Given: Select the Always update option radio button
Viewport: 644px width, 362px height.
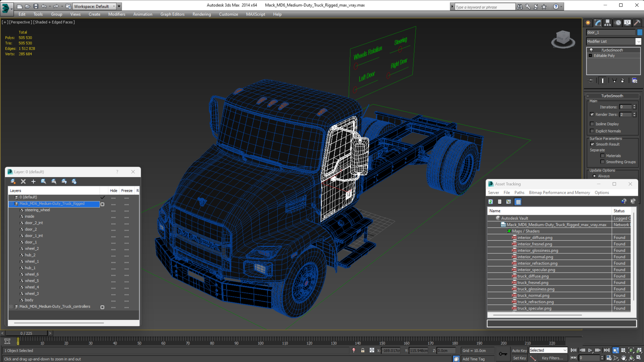Looking at the screenshot, I should pyautogui.click(x=595, y=176).
